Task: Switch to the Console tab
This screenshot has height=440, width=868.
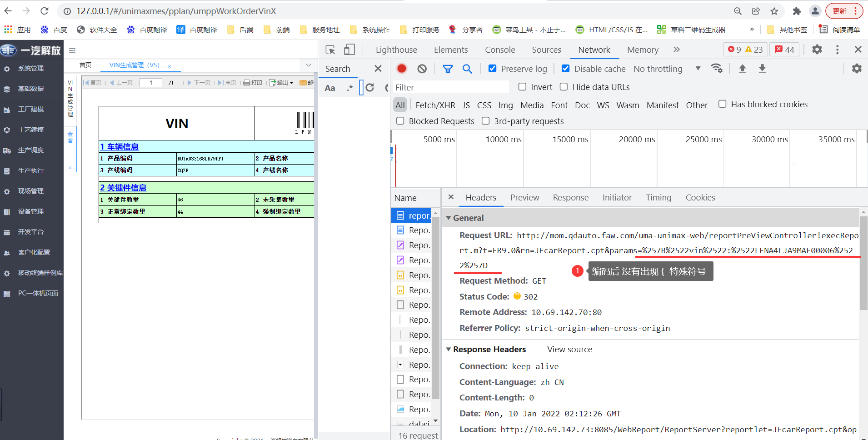Action: pyautogui.click(x=500, y=50)
